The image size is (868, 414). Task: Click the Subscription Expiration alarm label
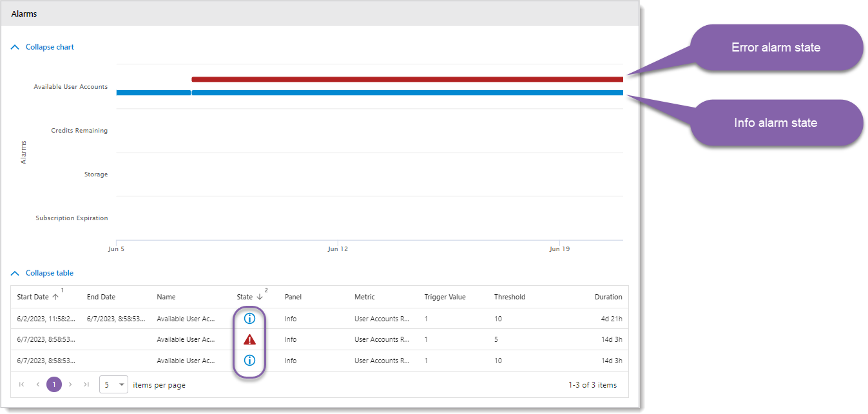point(72,218)
